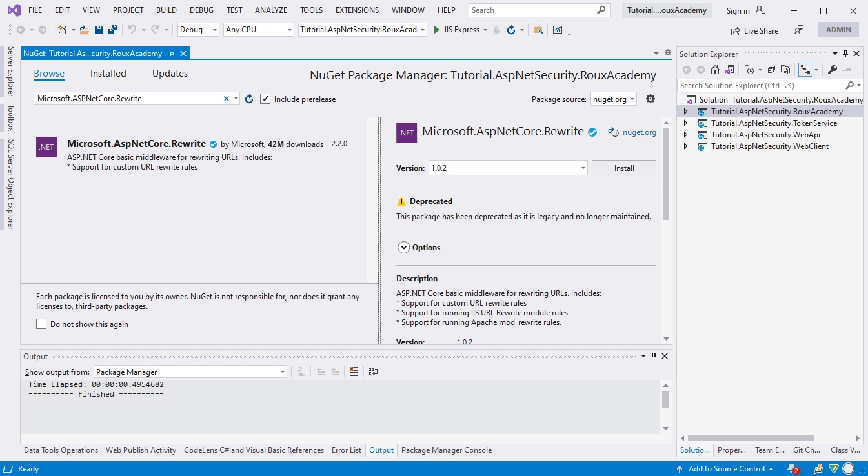
Task: Check the Do not show this again box
Action: click(x=41, y=323)
